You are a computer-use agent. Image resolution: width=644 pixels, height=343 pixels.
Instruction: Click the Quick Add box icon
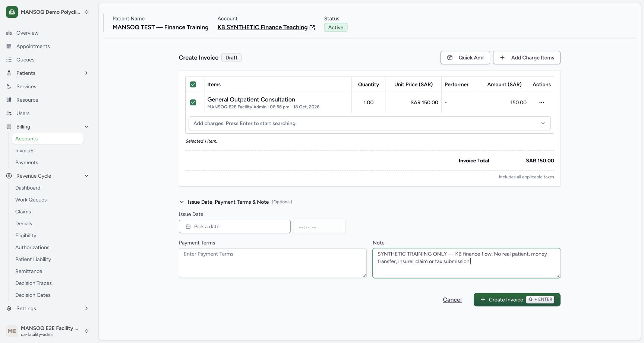tap(450, 58)
